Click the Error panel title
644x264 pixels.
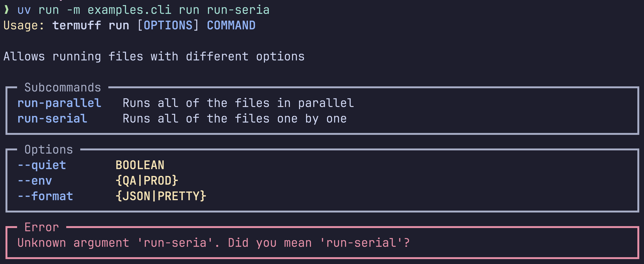pyautogui.click(x=42, y=227)
